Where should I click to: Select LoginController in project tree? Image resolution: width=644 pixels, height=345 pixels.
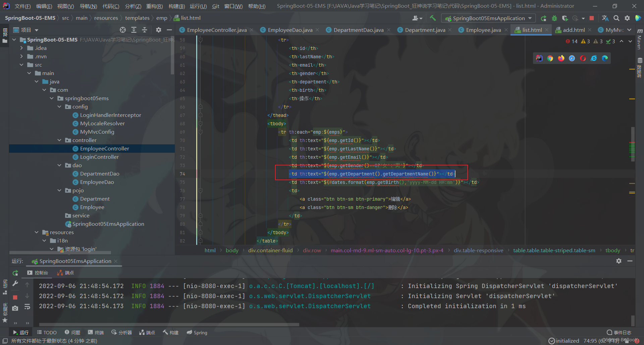point(99,157)
